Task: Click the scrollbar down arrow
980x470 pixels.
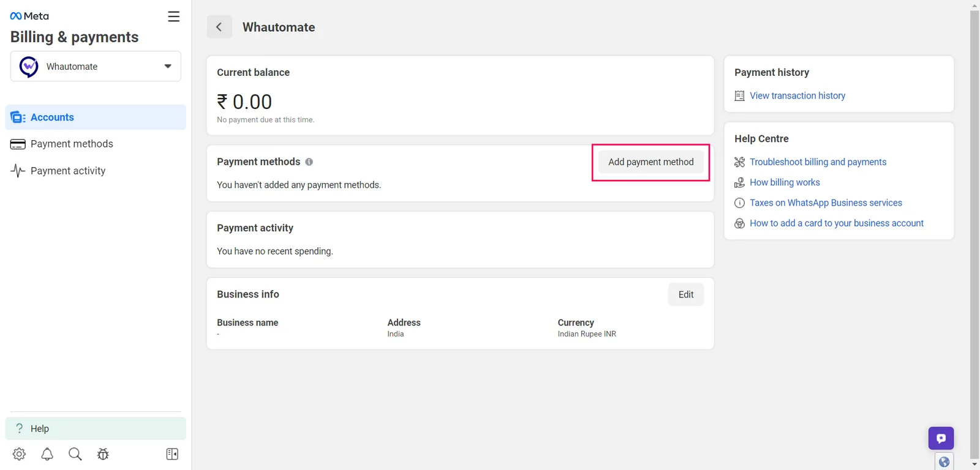Action: click(974, 464)
